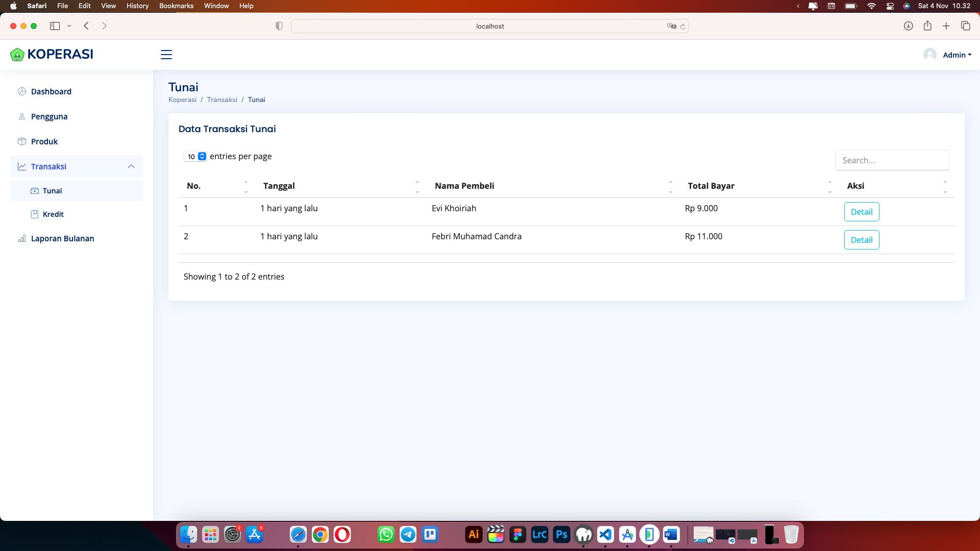Open Dashboard from sidebar
The height and width of the screenshot is (551, 980).
51,91
